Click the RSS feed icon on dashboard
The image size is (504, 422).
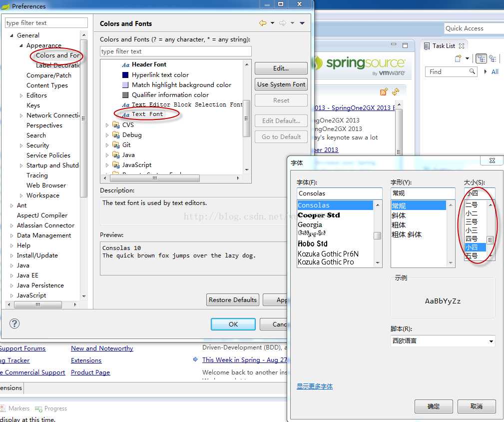click(384, 91)
